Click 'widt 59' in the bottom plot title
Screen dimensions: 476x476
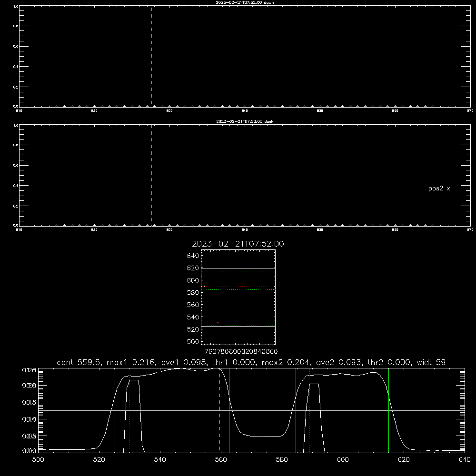(x=431, y=362)
